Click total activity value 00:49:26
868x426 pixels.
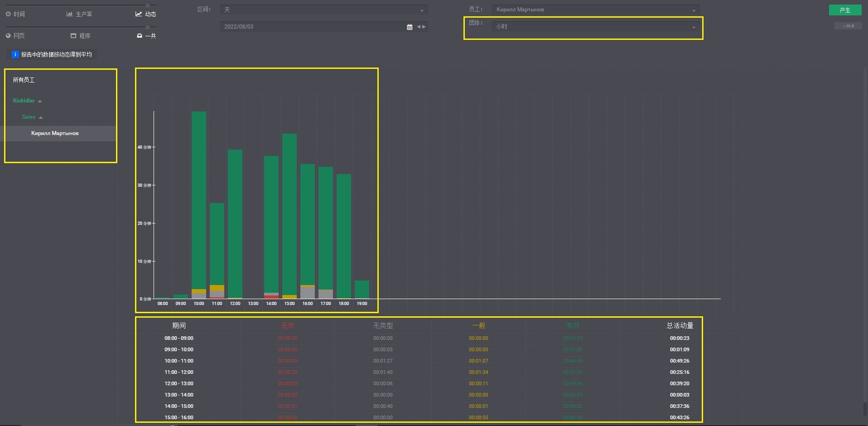pyautogui.click(x=680, y=361)
